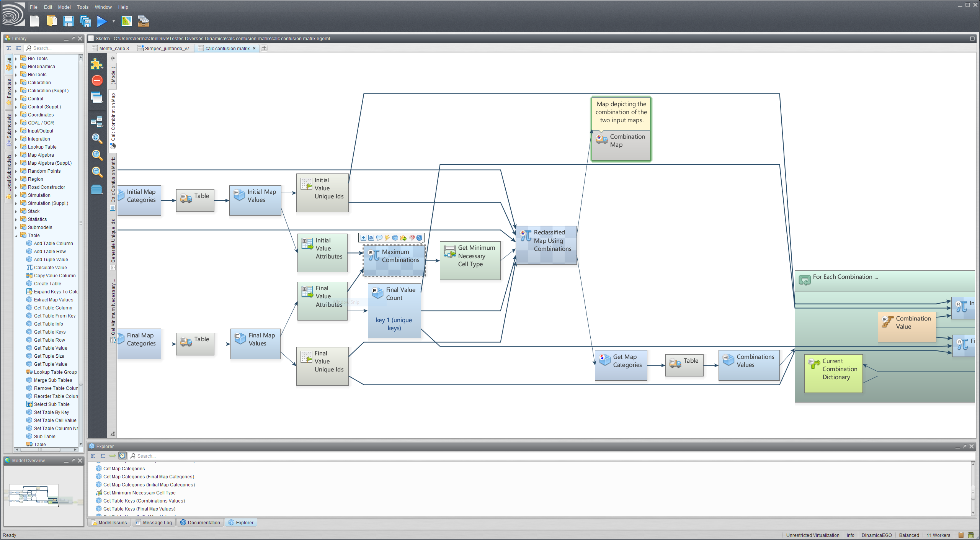The image size is (980, 540).
Task: Click the yellow puzzle piece icon
Action: [96, 64]
